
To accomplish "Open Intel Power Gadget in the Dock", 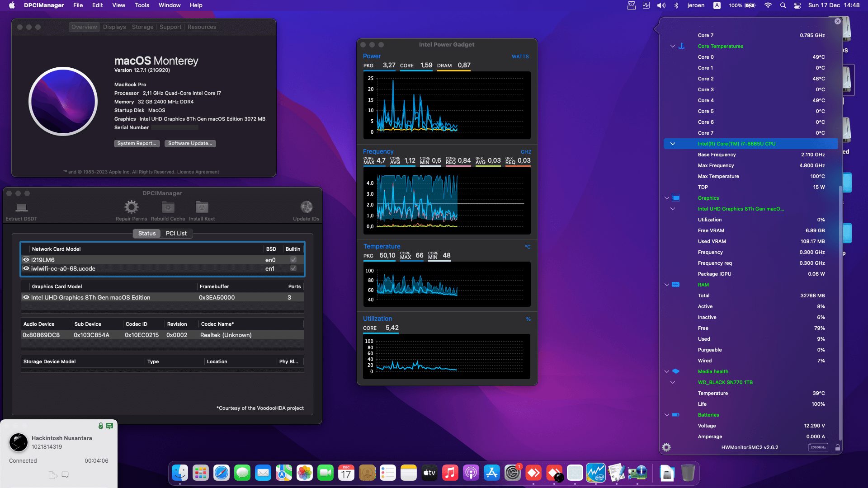I will (x=595, y=473).
